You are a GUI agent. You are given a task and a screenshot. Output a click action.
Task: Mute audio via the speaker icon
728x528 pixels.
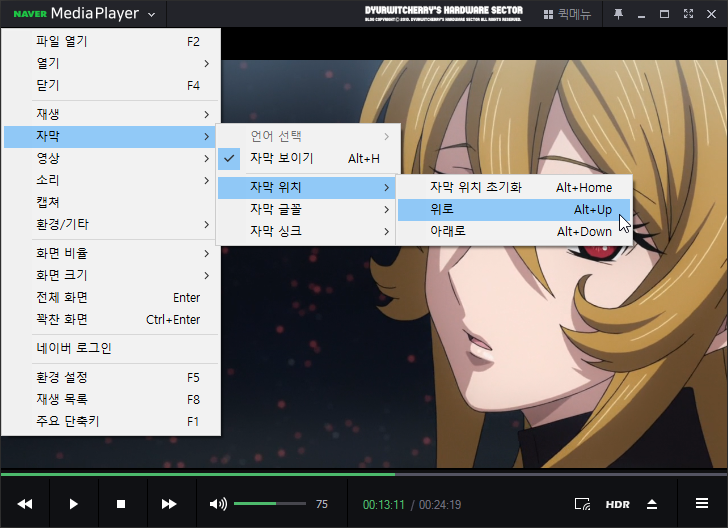click(218, 504)
